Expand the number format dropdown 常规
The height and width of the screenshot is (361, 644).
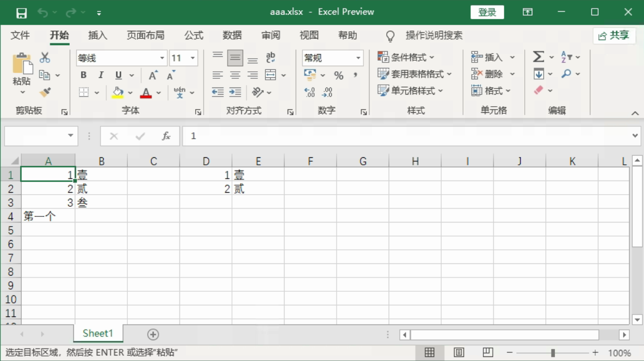click(x=358, y=58)
